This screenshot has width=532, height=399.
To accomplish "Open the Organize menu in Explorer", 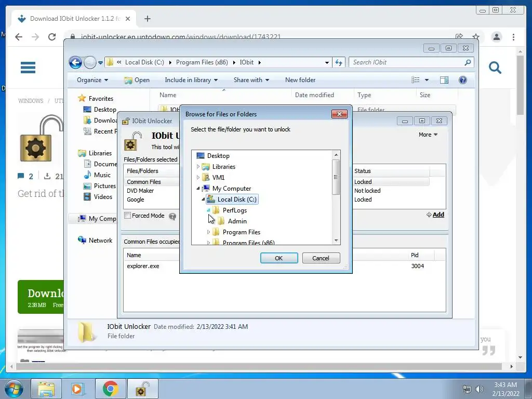I will [92, 80].
